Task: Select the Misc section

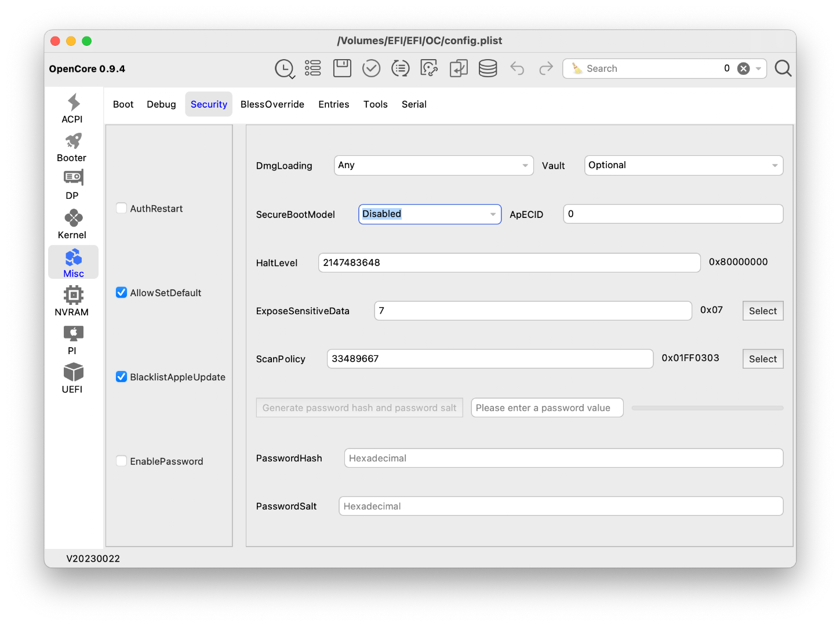Action: [73, 263]
